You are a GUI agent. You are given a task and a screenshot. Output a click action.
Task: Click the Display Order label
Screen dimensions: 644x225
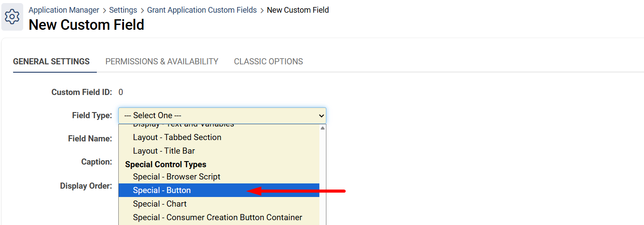(86, 186)
